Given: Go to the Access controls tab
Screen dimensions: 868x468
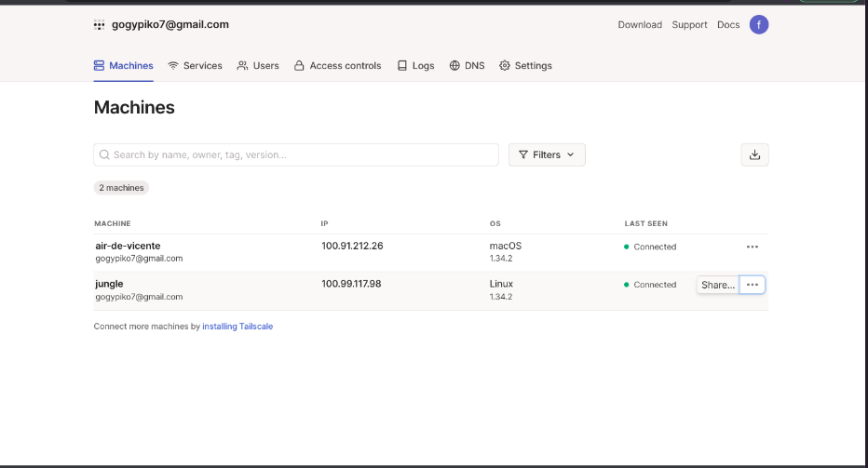Looking at the screenshot, I should coord(337,66).
